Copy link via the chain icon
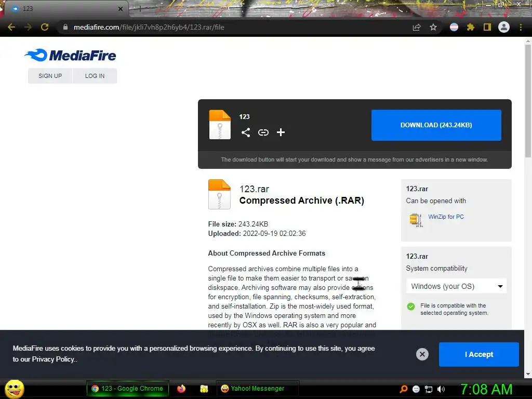 tap(263, 132)
